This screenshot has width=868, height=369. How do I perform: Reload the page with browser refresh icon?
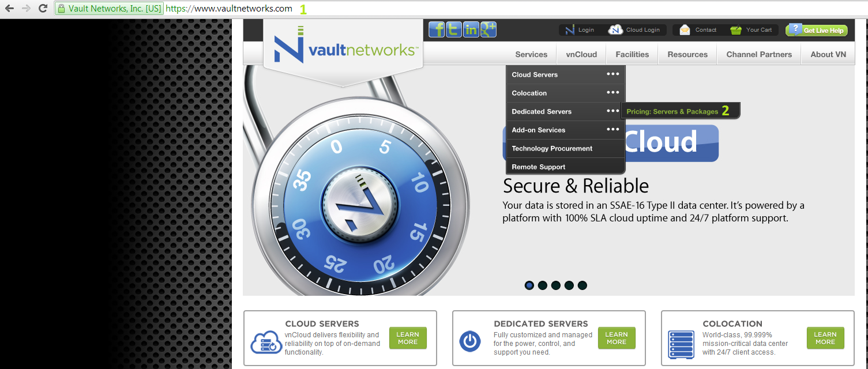pos(43,9)
